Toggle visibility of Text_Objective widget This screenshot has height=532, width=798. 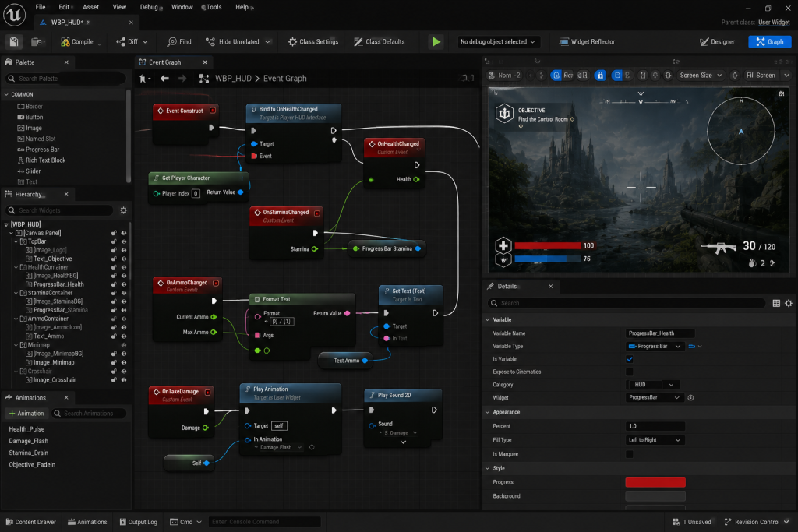124,259
